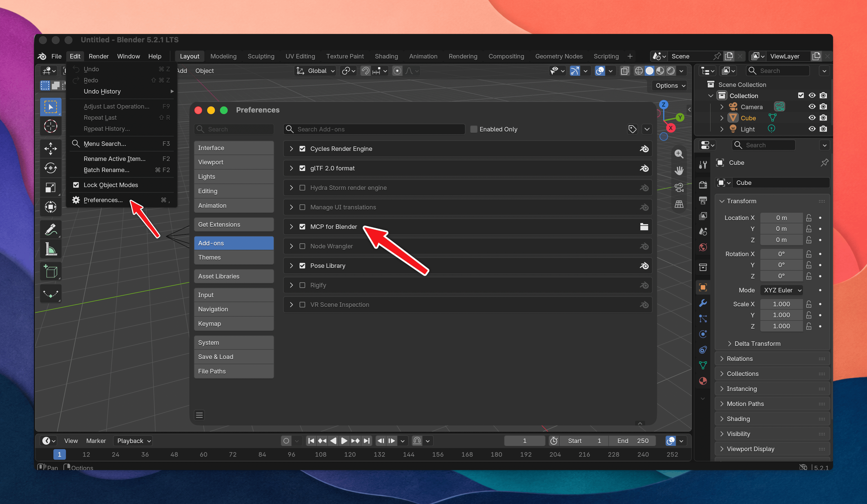The width and height of the screenshot is (867, 504).
Task: Open the Keymap preferences section
Action: (234, 324)
